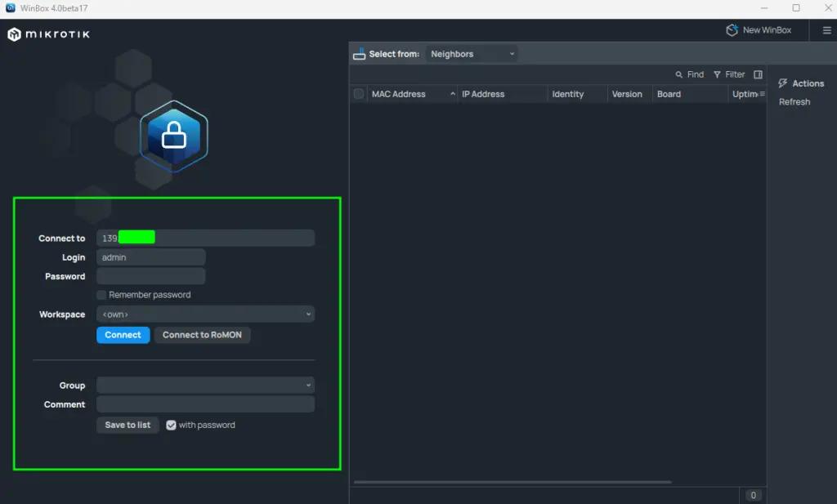Screen dimensions: 837x504
Task: Close the WinBox window
Action: [x=828, y=8]
